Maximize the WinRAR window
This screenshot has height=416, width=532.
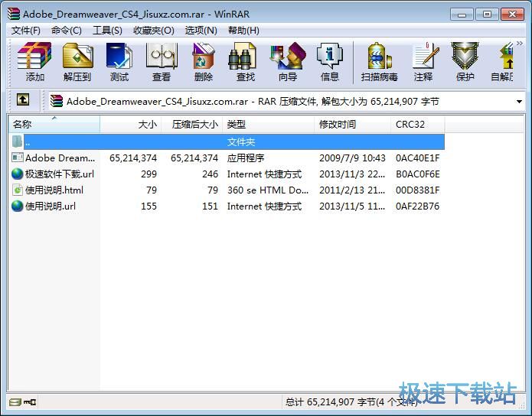pos(487,15)
